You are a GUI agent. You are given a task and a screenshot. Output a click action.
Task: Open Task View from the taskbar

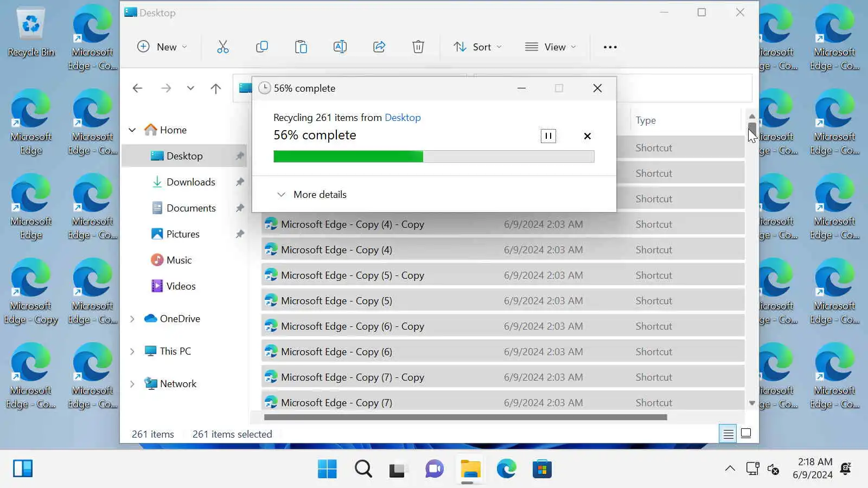[398, 469]
